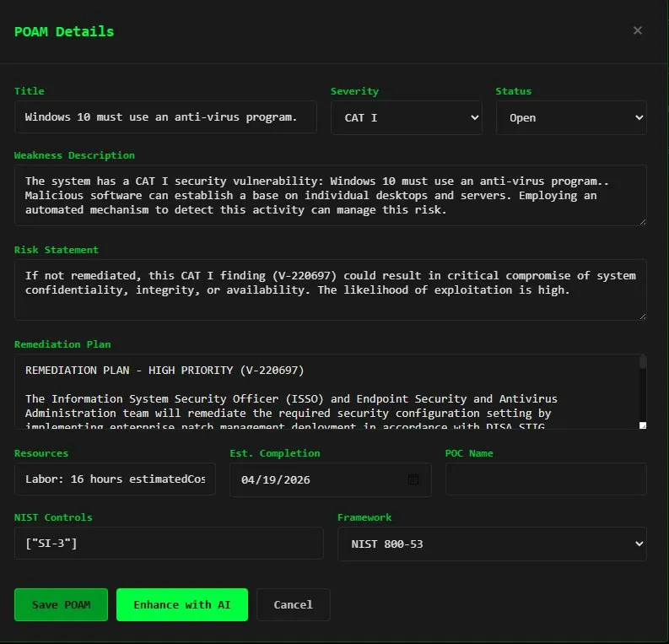This screenshot has height=644, width=669.
Task: Click the Save POAM button
Action: coord(61,604)
